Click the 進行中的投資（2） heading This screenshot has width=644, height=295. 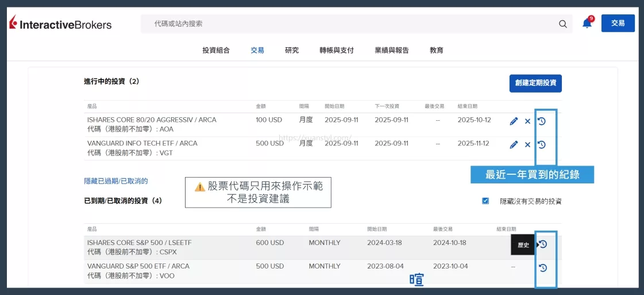point(111,81)
